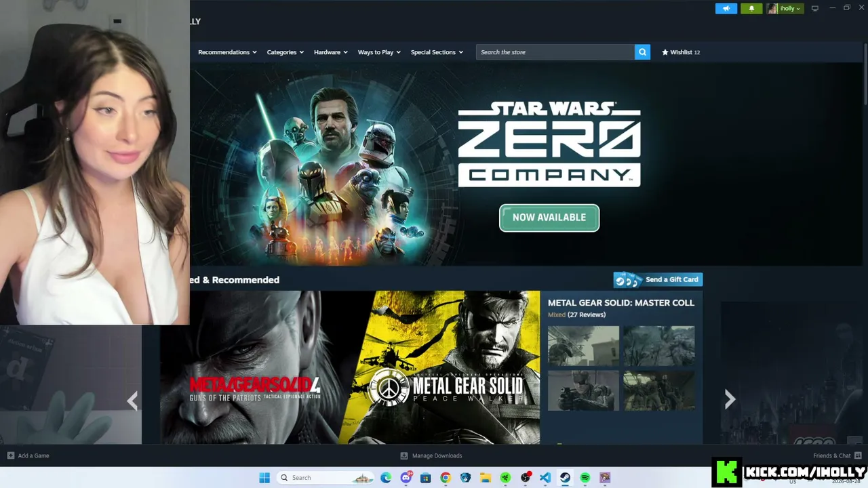
Task: Click the Add a Game plus icon
Action: (10, 455)
